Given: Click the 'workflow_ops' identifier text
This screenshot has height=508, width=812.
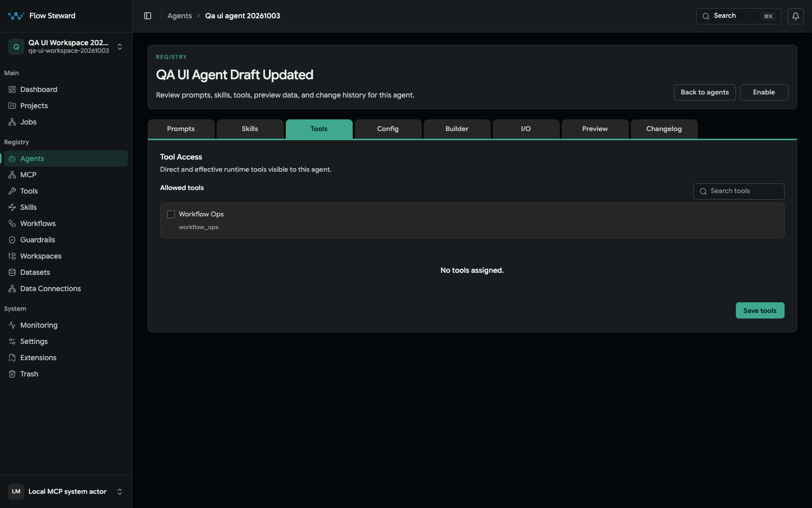Looking at the screenshot, I should point(198,227).
